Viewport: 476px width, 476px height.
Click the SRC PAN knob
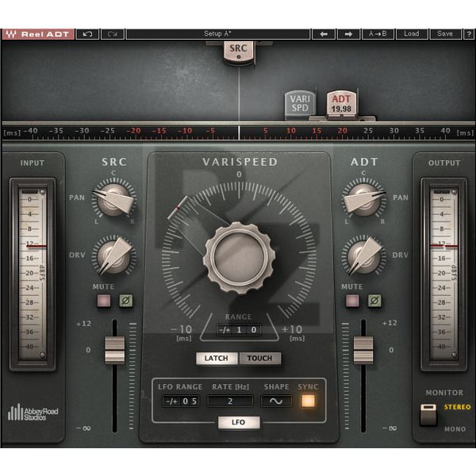pyautogui.click(x=113, y=199)
